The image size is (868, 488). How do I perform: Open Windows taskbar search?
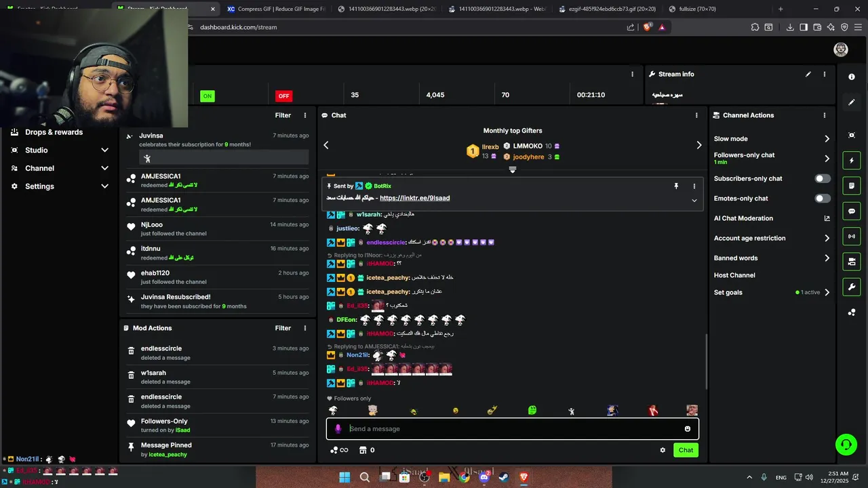click(x=364, y=477)
